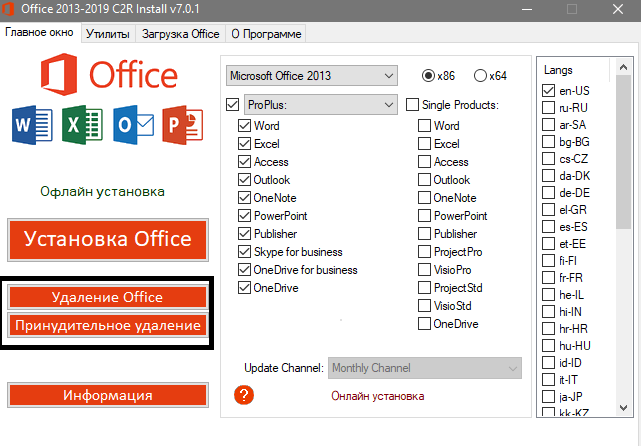The height and width of the screenshot is (446, 641).
Task: Check Outlook under Single Products
Action: (x=424, y=179)
